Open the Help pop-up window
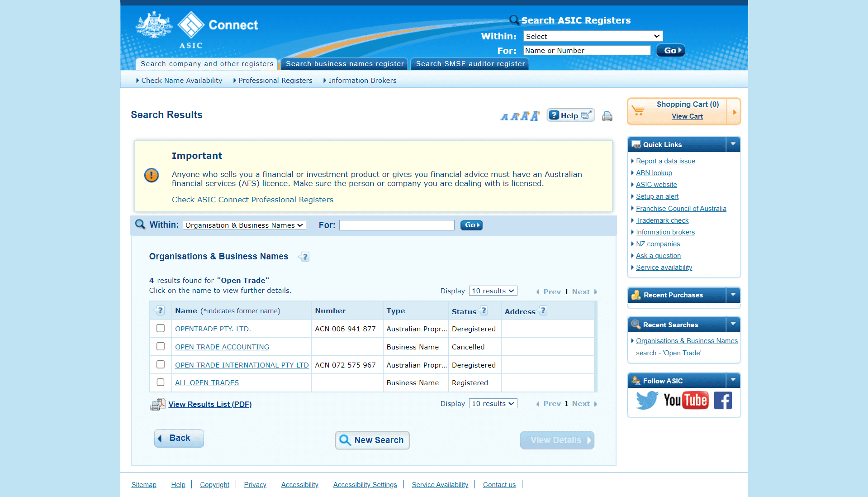 [x=570, y=115]
